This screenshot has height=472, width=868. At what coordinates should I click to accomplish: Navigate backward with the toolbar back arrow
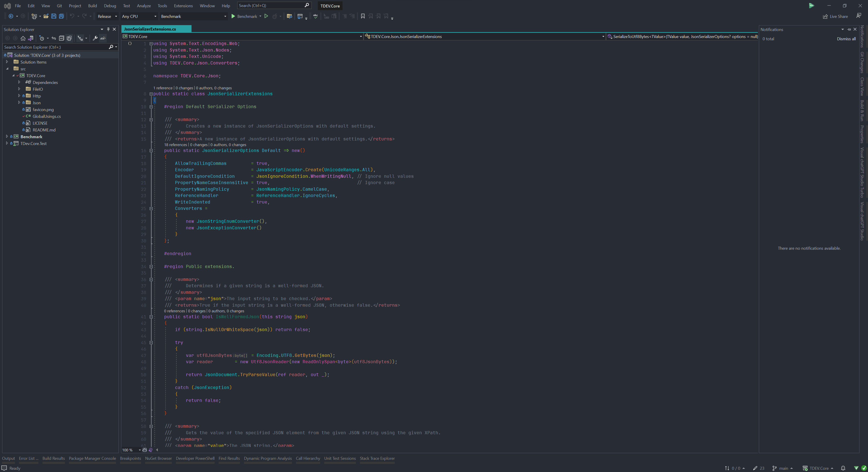pos(11,16)
